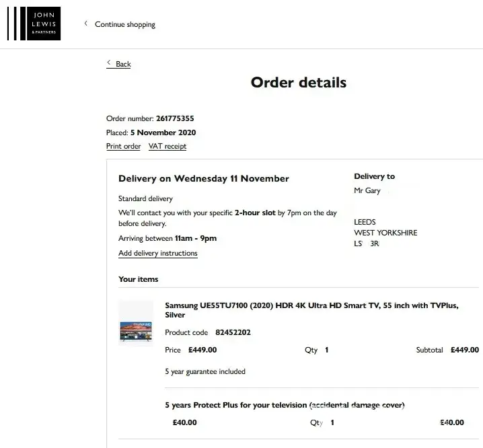Open the Print order link

tap(123, 146)
